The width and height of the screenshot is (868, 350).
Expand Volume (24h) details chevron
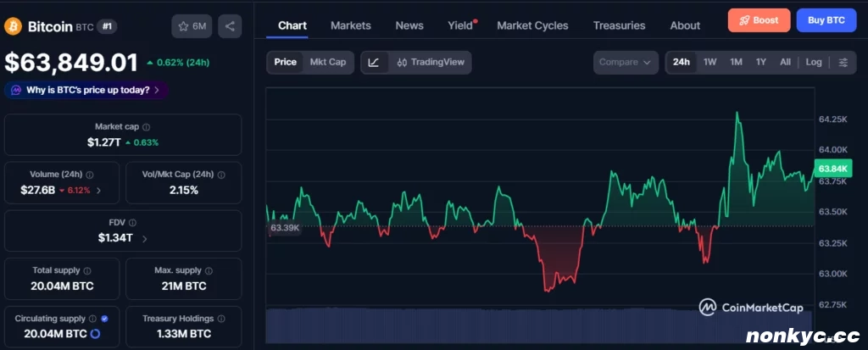pos(98,191)
